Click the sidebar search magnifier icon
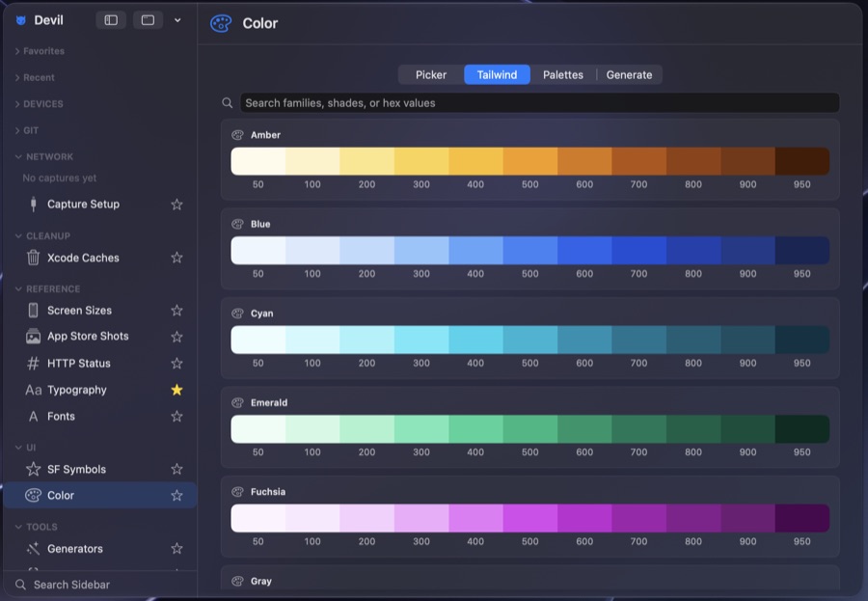This screenshot has width=868, height=601. 20,585
